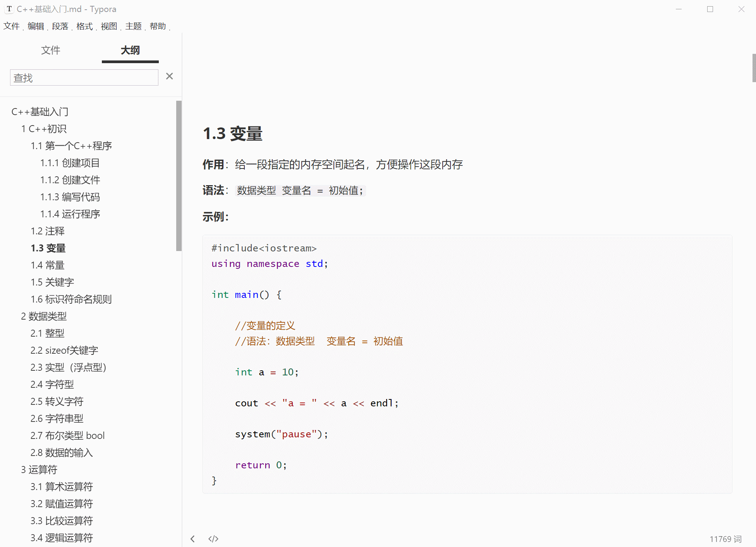
Task: Jump to C++基础入门 outline heading
Action: [40, 112]
